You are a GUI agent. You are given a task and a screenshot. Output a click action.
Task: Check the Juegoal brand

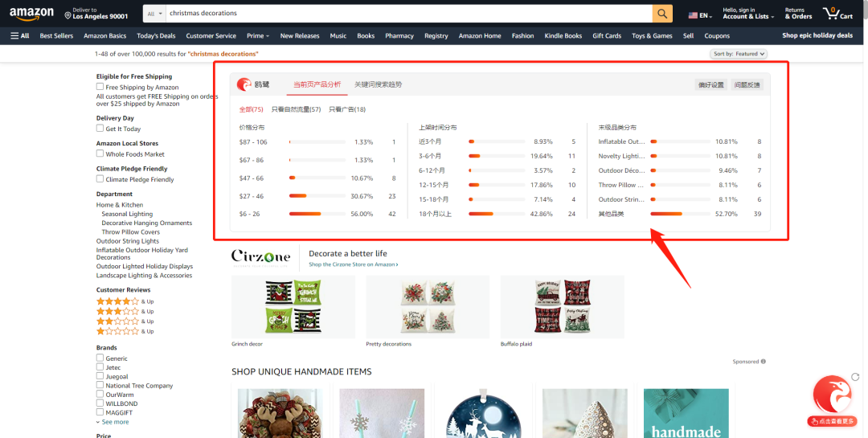click(x=100, y=376)
